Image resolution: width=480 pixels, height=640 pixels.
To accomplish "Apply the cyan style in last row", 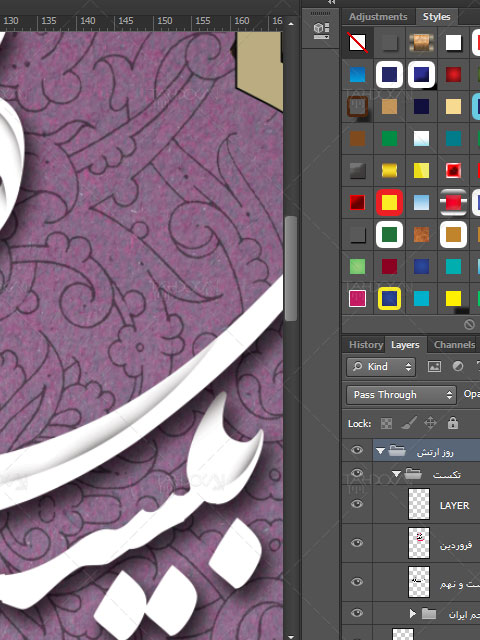I will coord(421,298).
